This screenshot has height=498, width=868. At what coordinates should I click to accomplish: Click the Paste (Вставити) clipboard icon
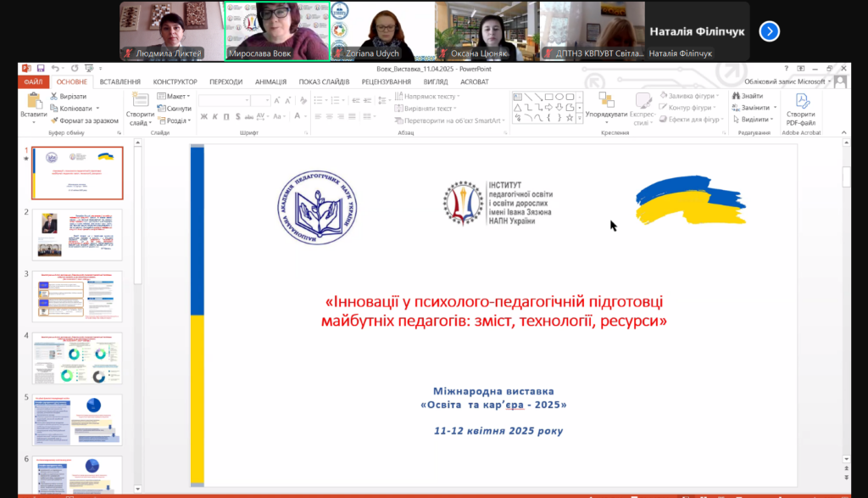(x=34, y=101)
